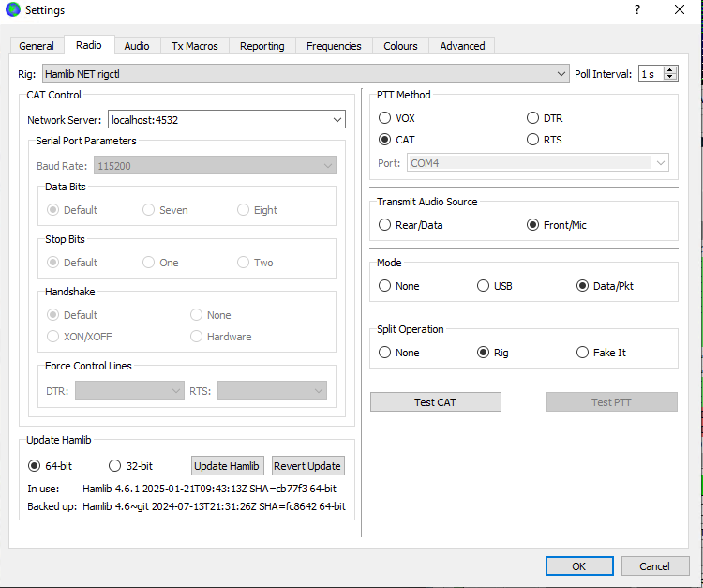
Task: Expand the Rig selection dropdown
Action: (561, 73)
